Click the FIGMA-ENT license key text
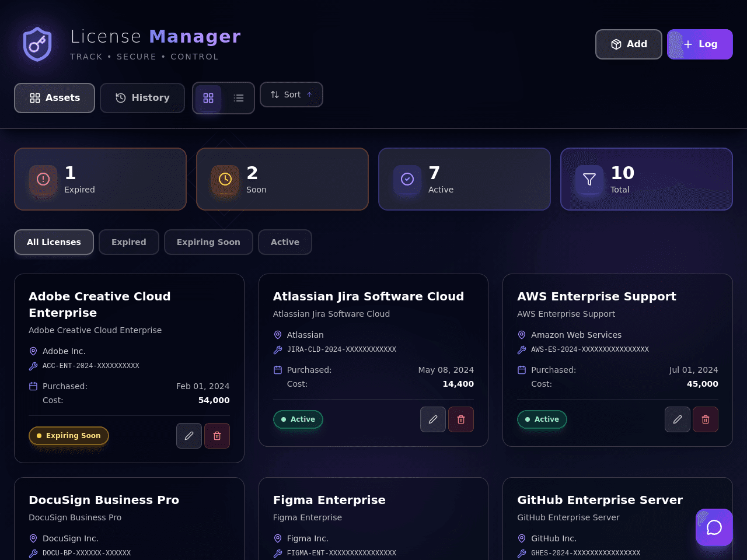 341,554
